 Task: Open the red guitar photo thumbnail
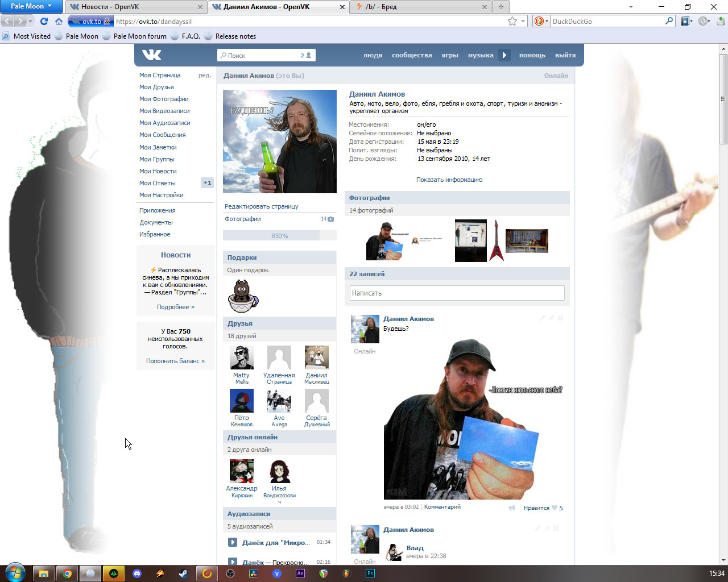tap(497, 240)
